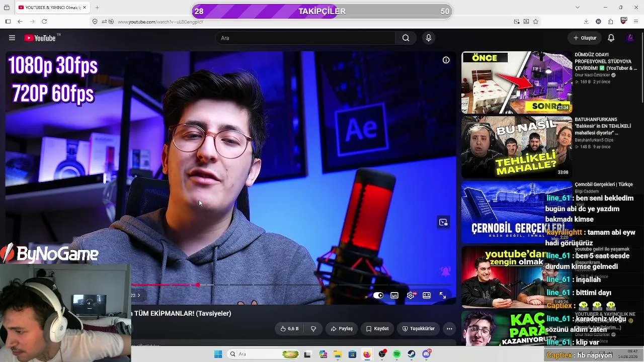The width and height of the screenshot is (644, 362).
Task: Click the Paylaş share button
Action: (x=342, y=329)
